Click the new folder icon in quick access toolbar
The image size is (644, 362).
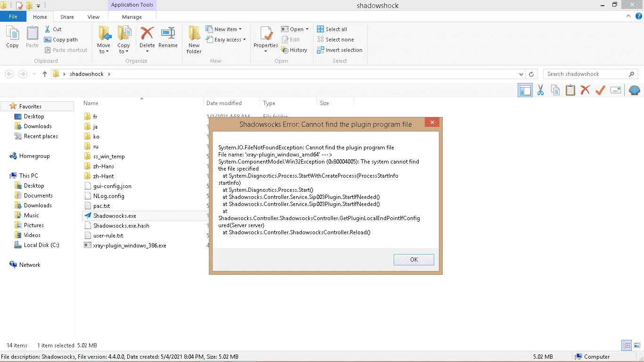(29, 6)
